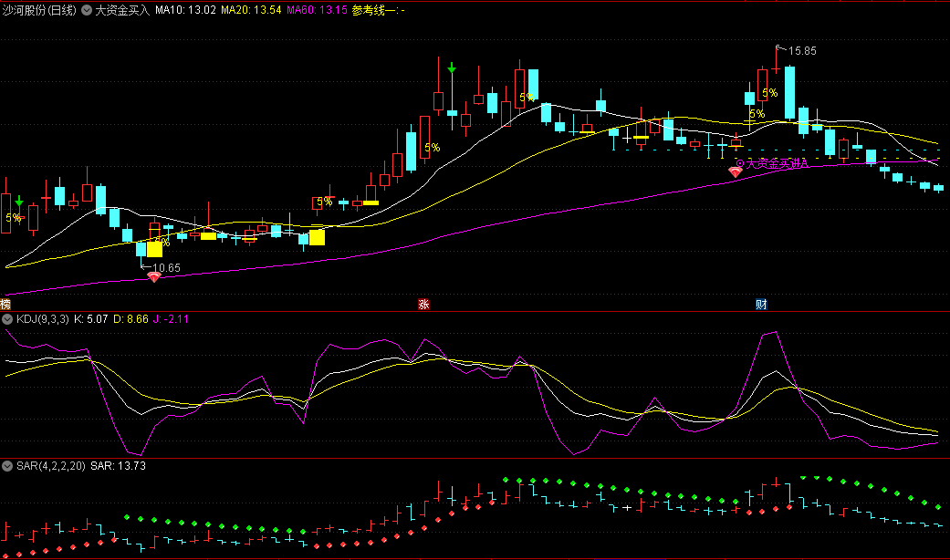This screenshot has width=950, height=560.
Task: Open the dropdown next to 沙河股份(日线)
Action: pyautogui.click(x=87, y=10)
